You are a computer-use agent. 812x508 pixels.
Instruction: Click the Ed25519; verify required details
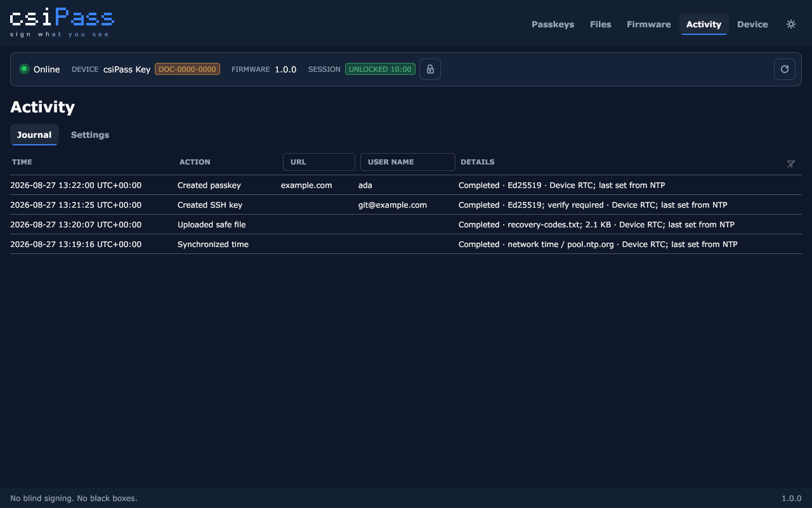click(593, 205)
